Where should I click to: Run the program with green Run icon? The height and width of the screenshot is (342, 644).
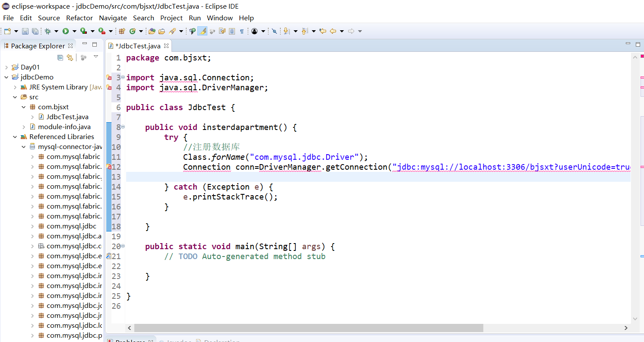tap(66, 31)
